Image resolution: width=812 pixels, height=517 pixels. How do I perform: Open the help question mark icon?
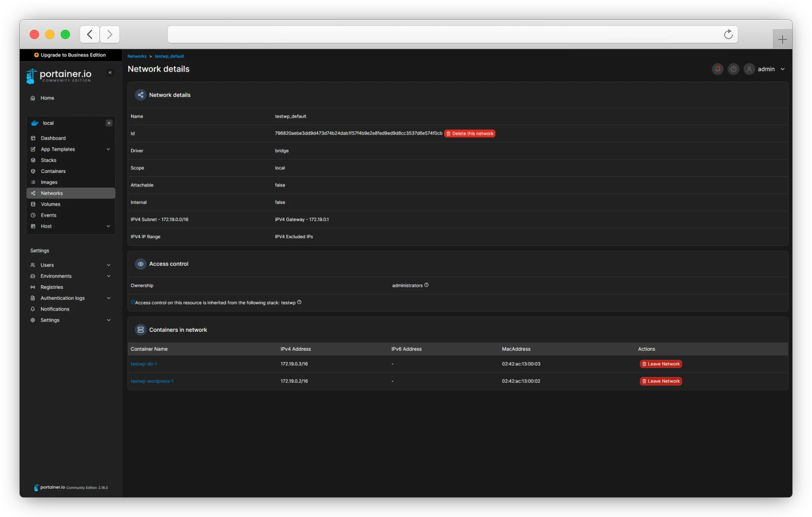tap(733, 69)
